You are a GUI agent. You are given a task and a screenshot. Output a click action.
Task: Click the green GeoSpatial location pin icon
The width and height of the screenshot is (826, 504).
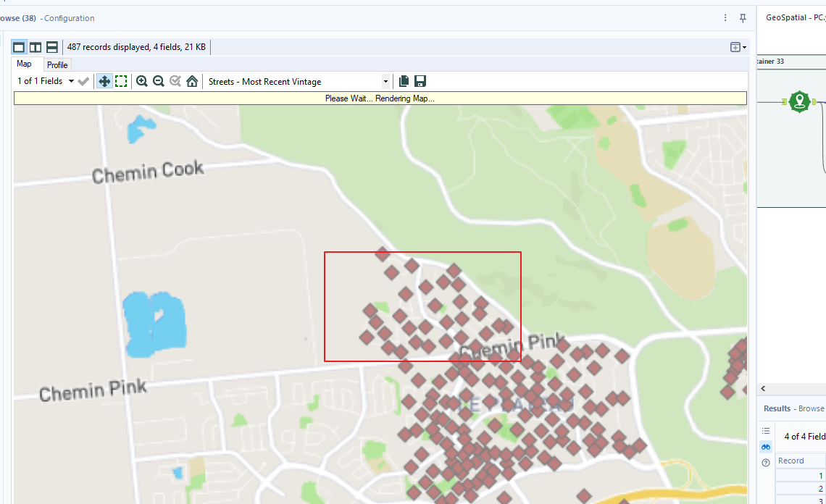pos(799,101)
